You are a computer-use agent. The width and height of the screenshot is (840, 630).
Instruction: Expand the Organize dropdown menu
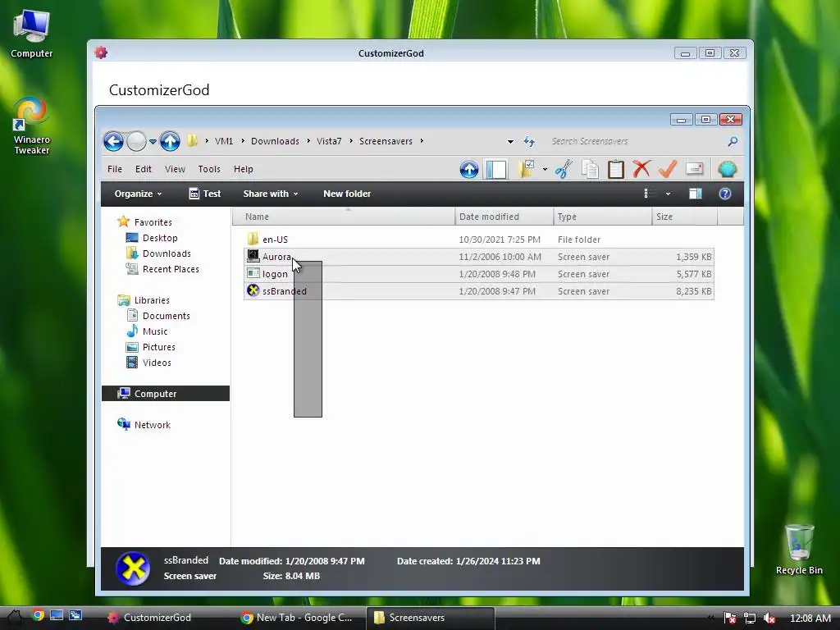(138, 194)
